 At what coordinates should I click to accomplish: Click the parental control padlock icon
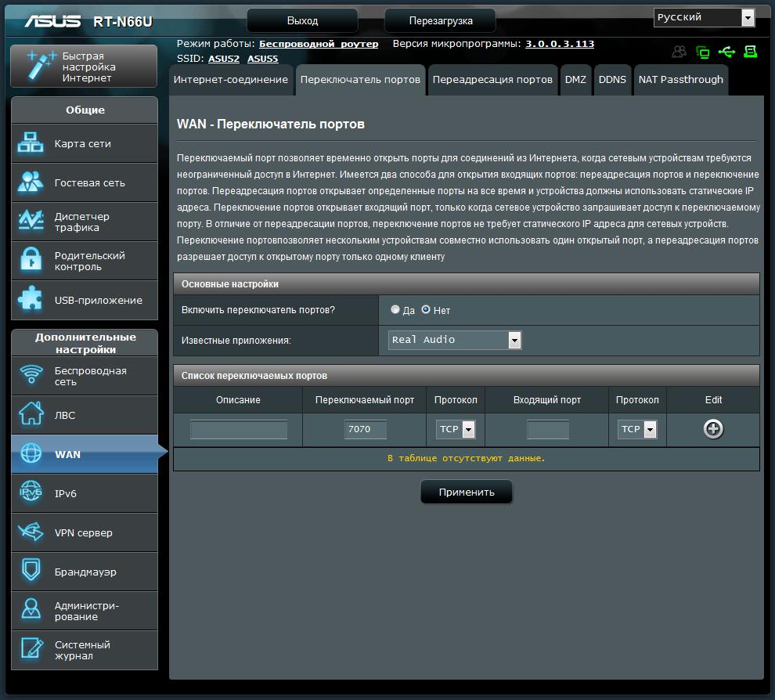pos(31,261)
